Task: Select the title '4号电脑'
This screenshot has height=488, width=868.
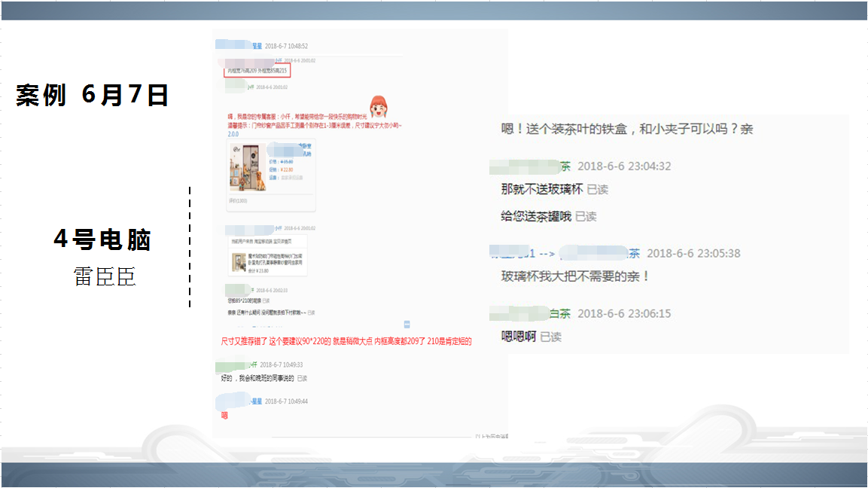Action: point(102,239)
